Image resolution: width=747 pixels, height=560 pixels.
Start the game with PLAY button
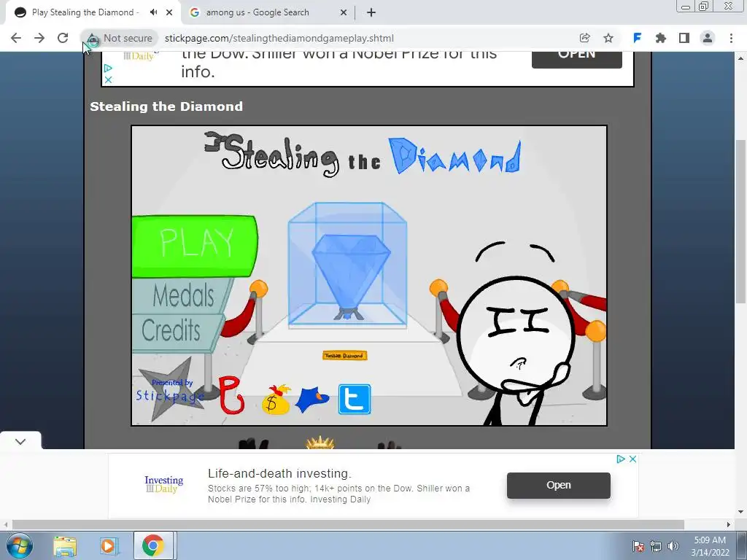pos(196,246)
